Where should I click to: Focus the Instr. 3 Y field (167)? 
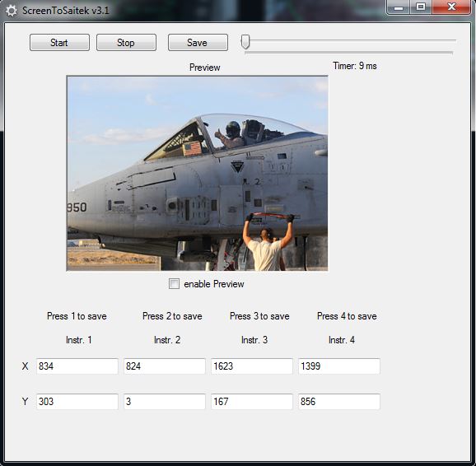point(252,402)
